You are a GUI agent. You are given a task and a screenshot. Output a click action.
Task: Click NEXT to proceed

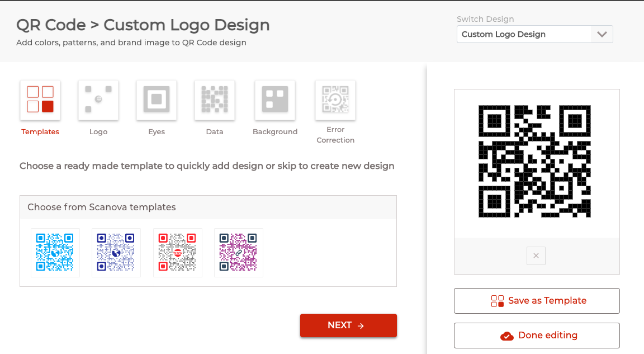click(348, 325)
